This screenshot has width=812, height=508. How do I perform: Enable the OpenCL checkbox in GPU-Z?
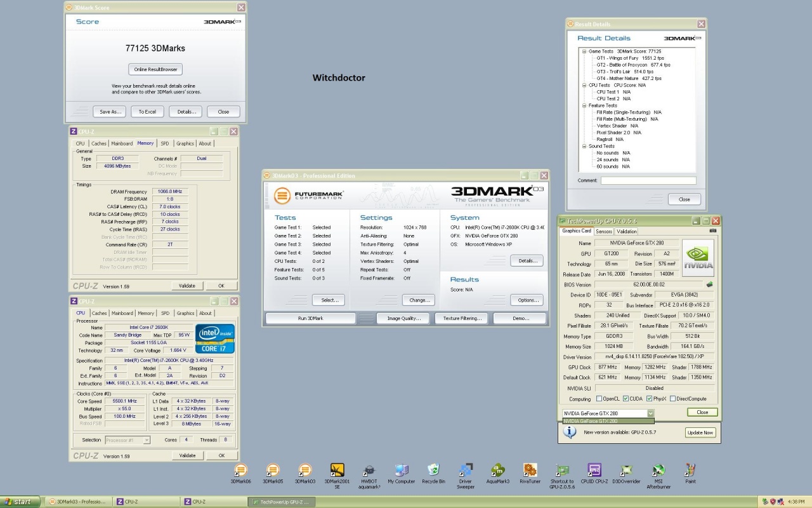599,399
